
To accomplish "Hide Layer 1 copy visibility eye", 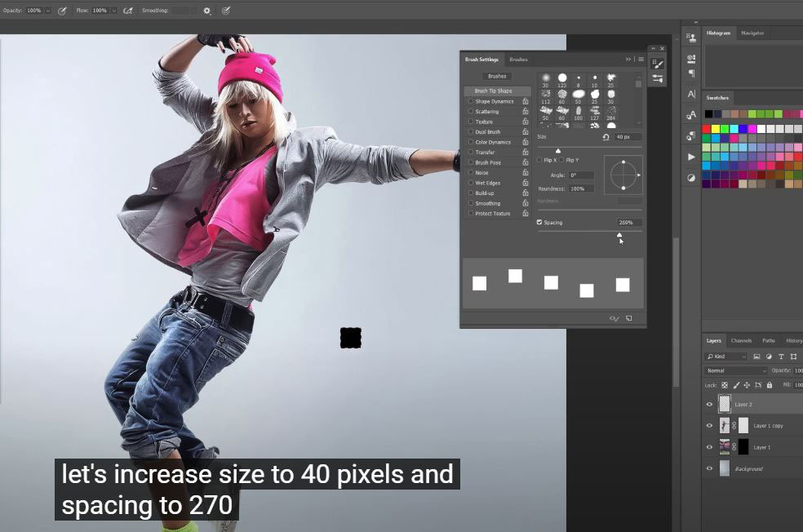I will point(709,425).
